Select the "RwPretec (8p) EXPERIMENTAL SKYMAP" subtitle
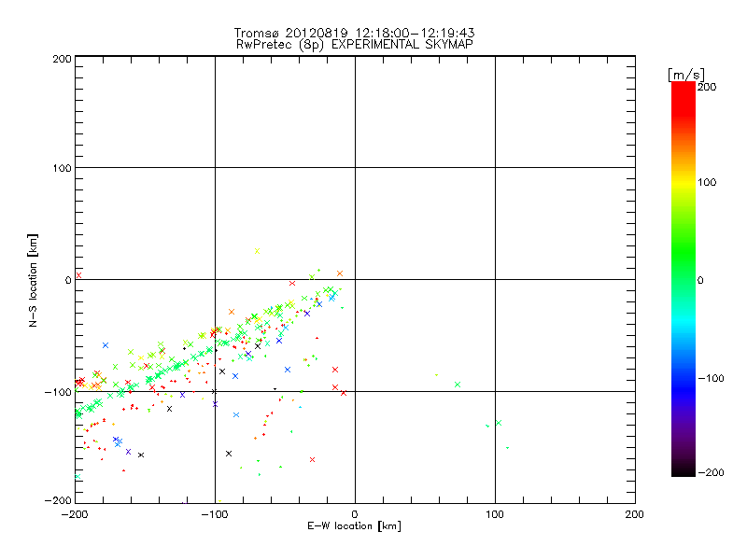Screen dimensions: 747x560 point(355,44)
